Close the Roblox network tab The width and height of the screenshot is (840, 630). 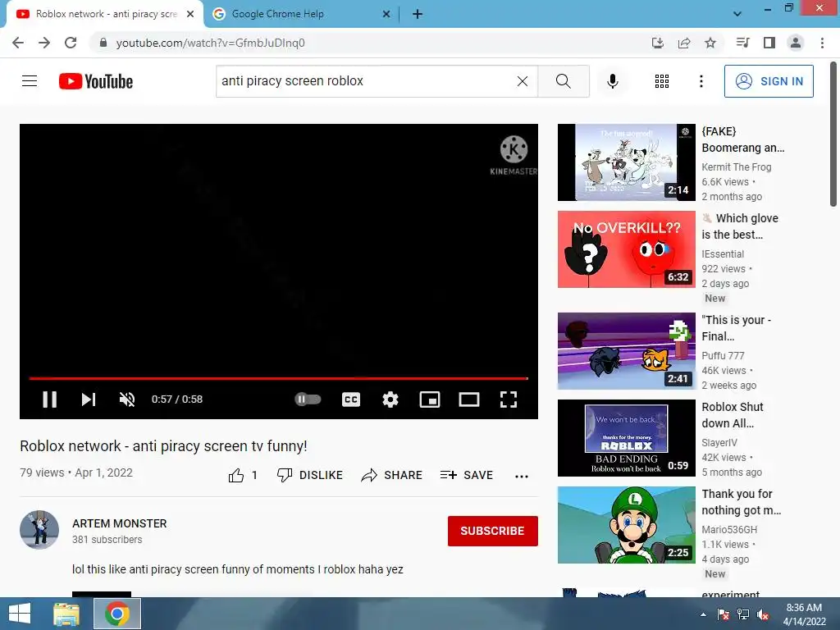190,14
